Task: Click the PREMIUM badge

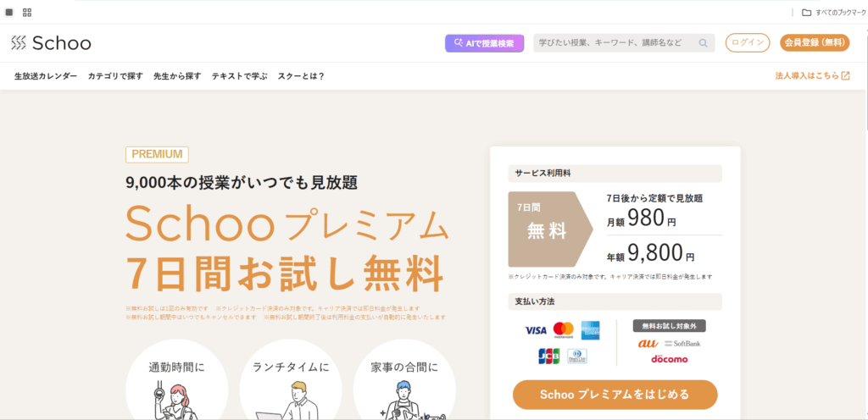Action: pos(157,154)
